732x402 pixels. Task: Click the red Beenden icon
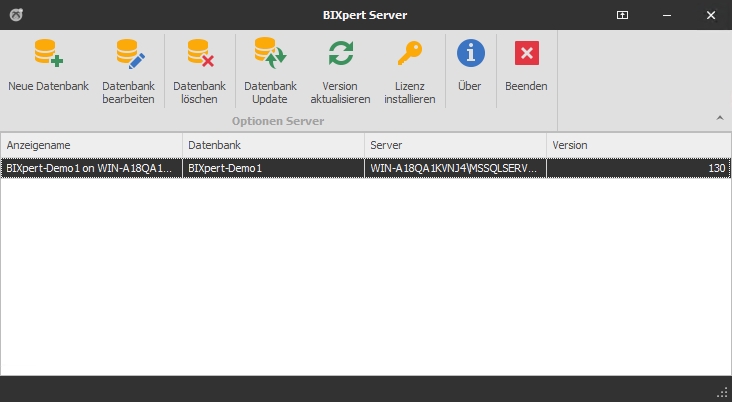[526, 53]
